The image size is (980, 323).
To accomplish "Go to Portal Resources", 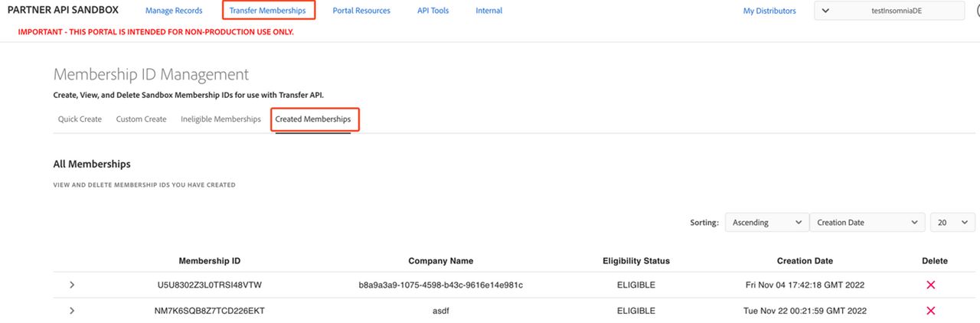I will [x=361, y=11].
